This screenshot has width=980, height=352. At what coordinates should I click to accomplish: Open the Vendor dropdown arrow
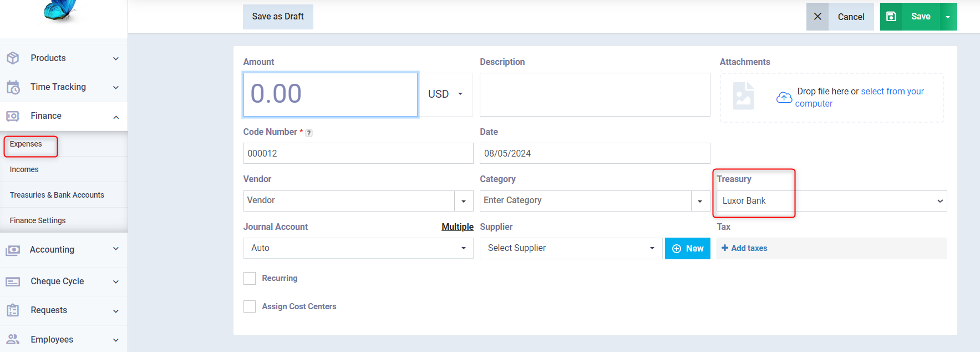click(x=464, y=201)
